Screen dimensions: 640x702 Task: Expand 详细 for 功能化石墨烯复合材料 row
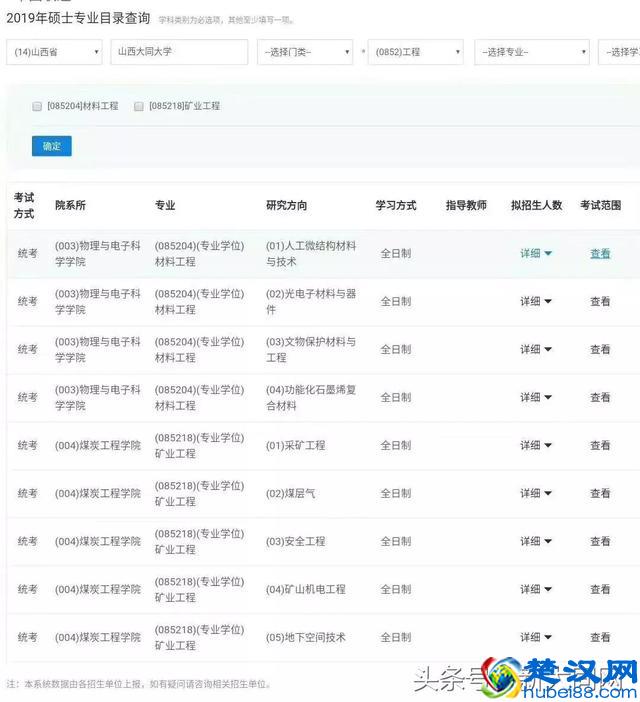point(536,397)
